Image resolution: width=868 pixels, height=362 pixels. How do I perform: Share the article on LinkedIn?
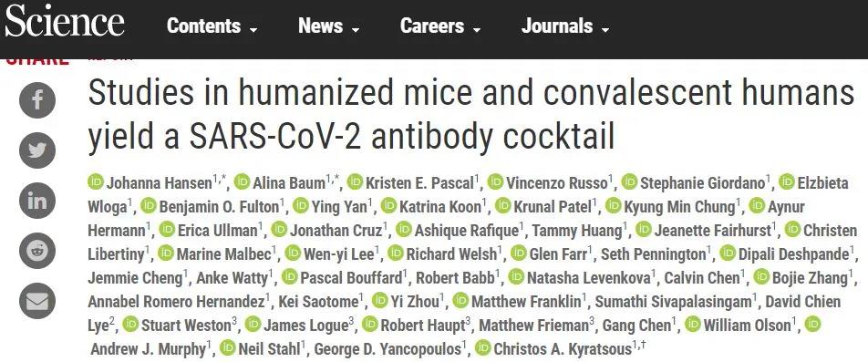pyautogui.click(x=37, y=201)
